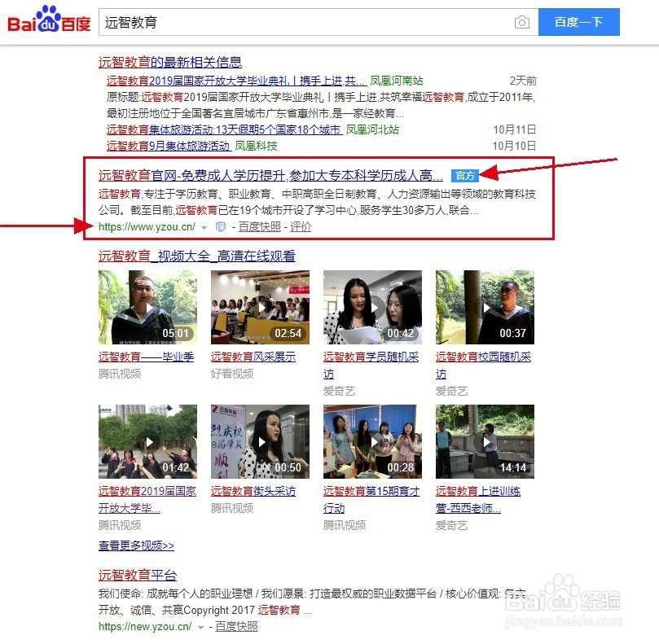Click the 远智教育街头采访 video thumbnail
The width and height of the screenshot is (659, 644).
click(259, 440)
